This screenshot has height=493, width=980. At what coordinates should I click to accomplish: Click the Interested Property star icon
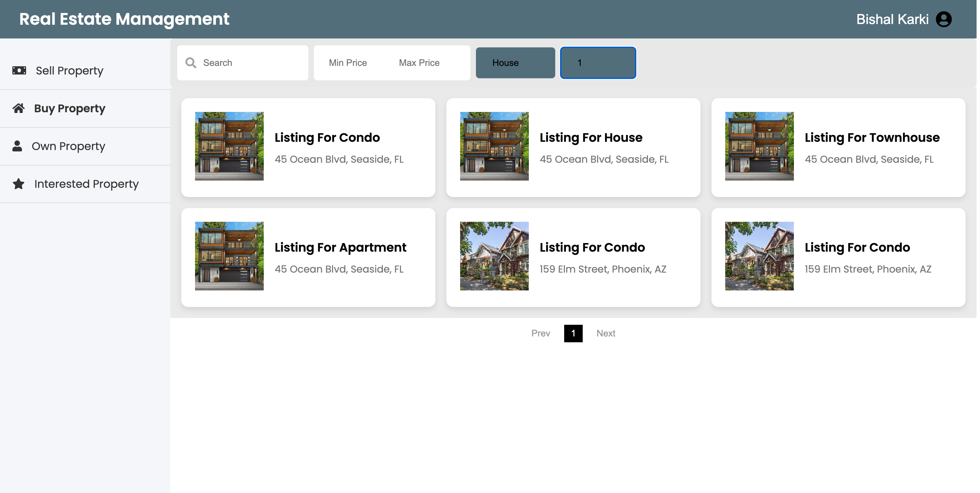pos(18,184)
